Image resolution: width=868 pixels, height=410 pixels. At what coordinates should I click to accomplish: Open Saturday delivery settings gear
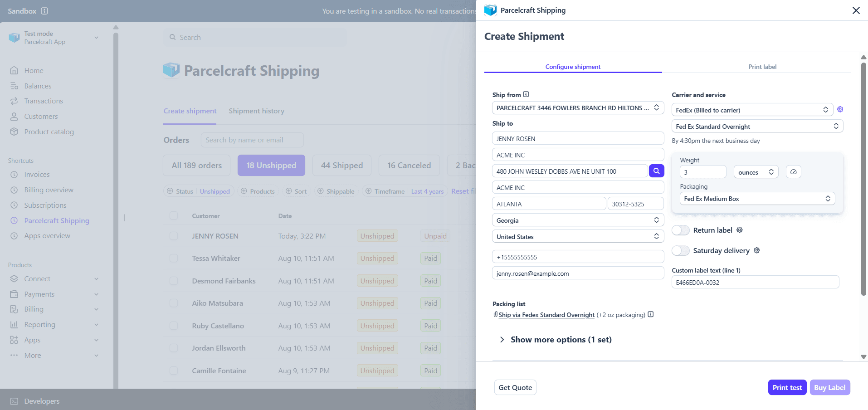coord(756,250)
